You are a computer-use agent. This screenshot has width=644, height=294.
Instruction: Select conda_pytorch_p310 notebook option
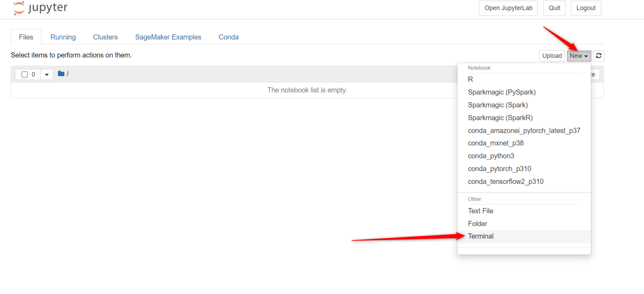[499, 169]
